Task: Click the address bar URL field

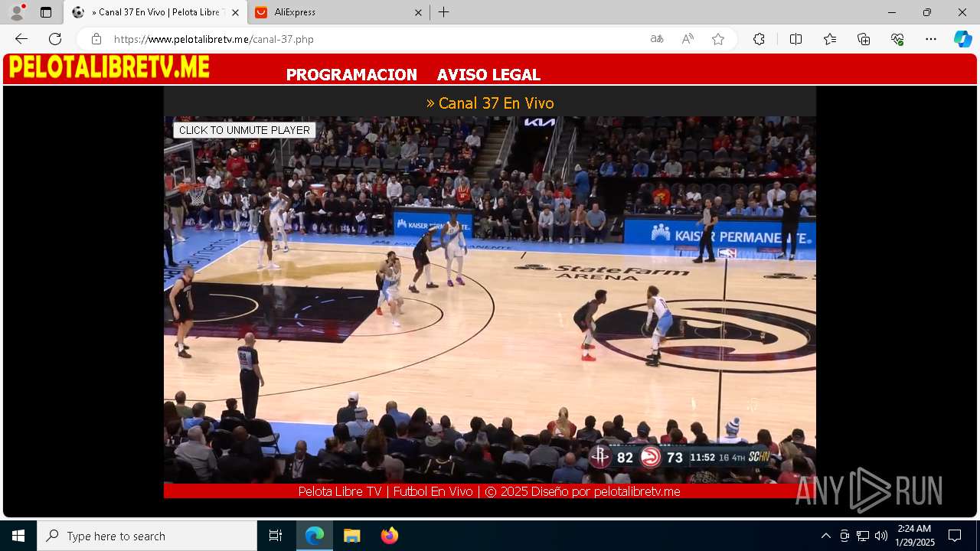Action: 375,39
